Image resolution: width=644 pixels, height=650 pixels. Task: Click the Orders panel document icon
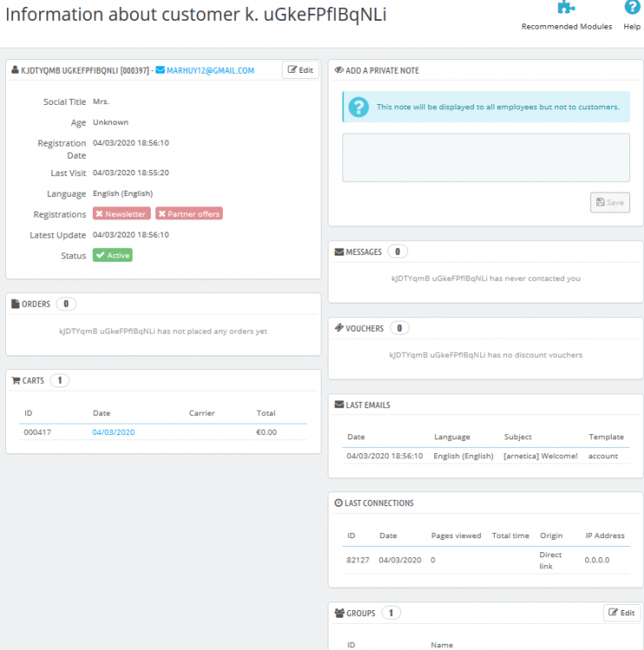[16, 304]
